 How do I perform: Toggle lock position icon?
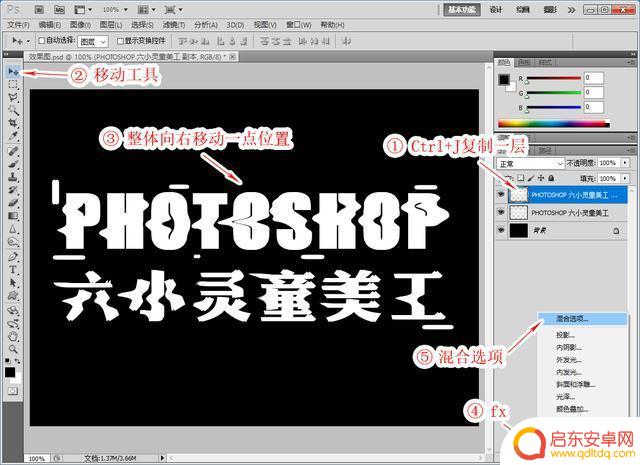(x=541, y=178)
